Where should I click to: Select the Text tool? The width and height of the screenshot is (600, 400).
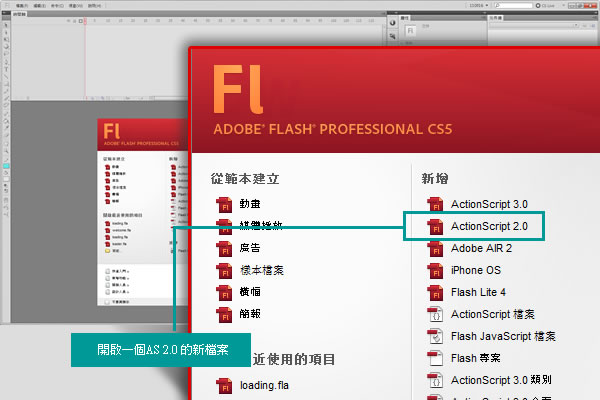6,69
